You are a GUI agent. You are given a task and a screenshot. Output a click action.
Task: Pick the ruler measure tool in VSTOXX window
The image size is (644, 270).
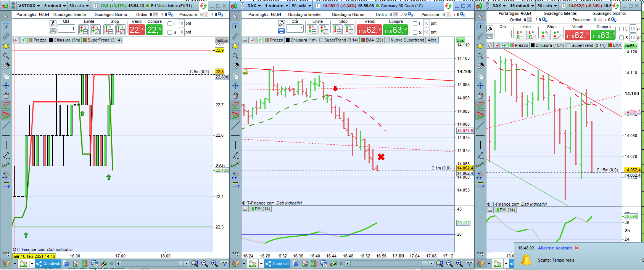tap(6, 36)
